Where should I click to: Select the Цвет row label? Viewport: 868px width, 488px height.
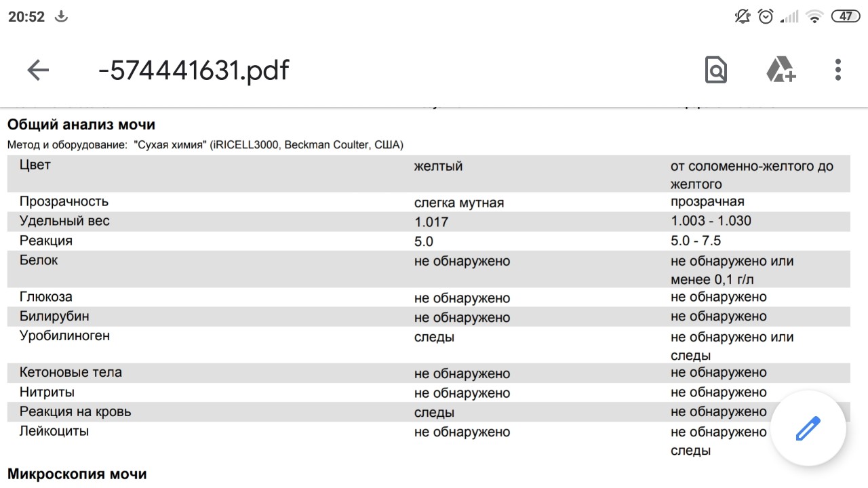pos(35,165)
